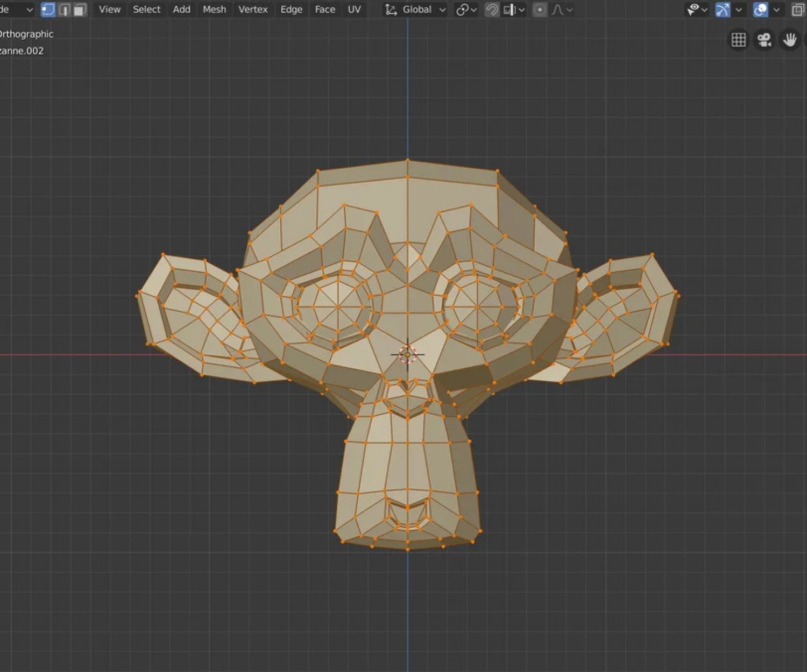Open the proportional editing falloff dropdown
Screen dimensions: 807x672
coord(562,10)
